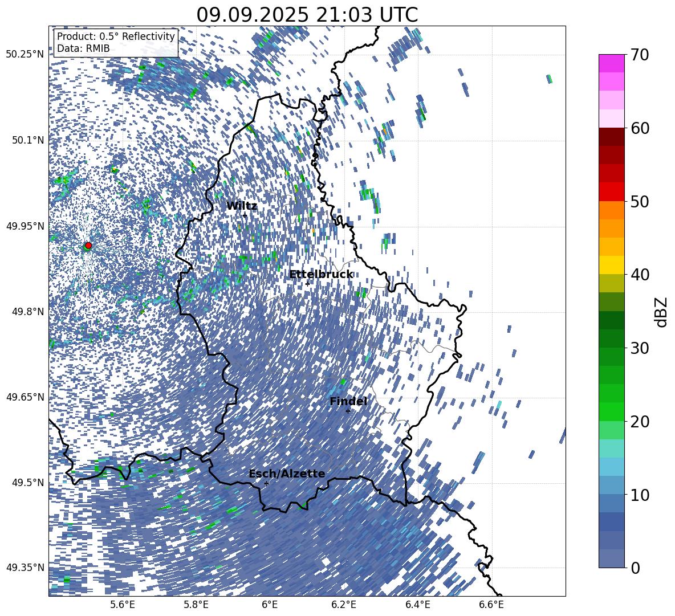Click the 49.8°N latitude label
675x616 pixels.
click(27, 312)
